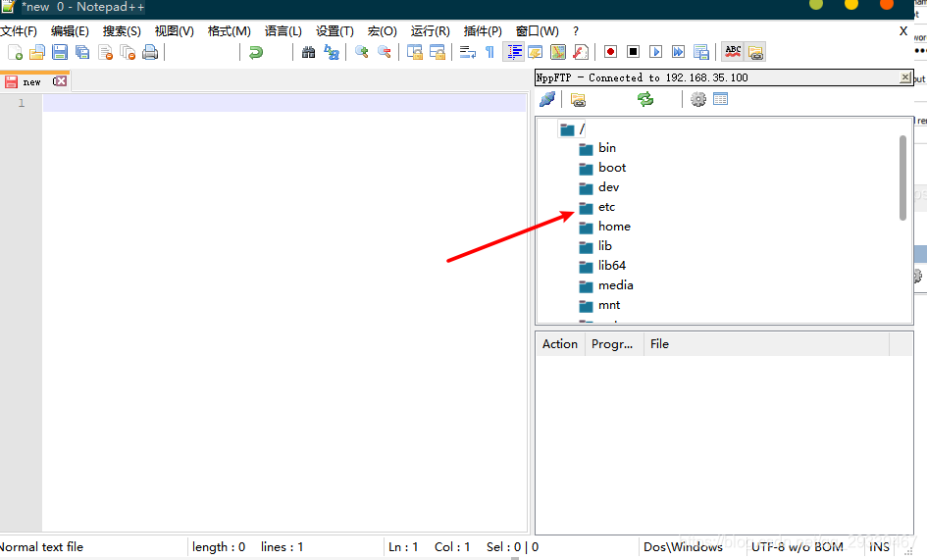Click the FTP tree vertical scrollbar

[902, 178]
